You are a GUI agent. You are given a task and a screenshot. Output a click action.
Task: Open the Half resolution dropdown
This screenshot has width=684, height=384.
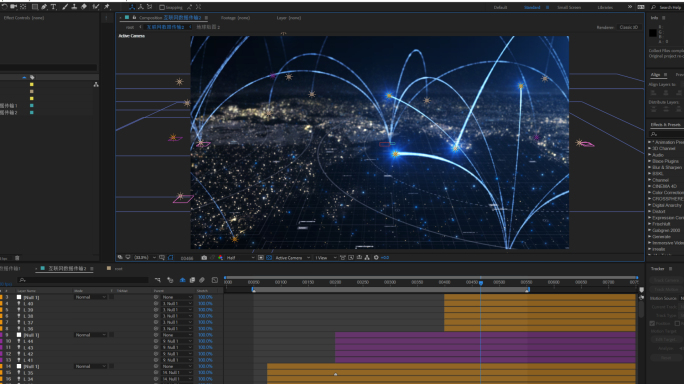pos(240,258)
